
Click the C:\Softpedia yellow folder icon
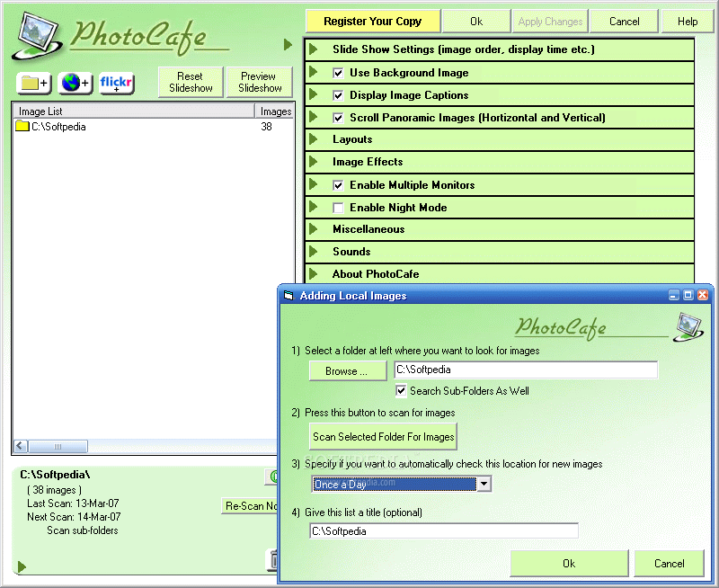(x=22, y=126)
